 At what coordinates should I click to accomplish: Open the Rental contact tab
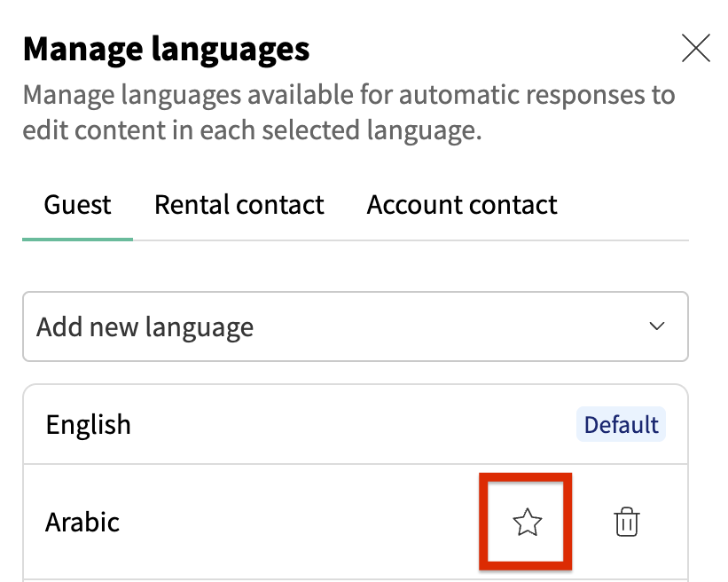pyautogui.click(x=239, y=206)
